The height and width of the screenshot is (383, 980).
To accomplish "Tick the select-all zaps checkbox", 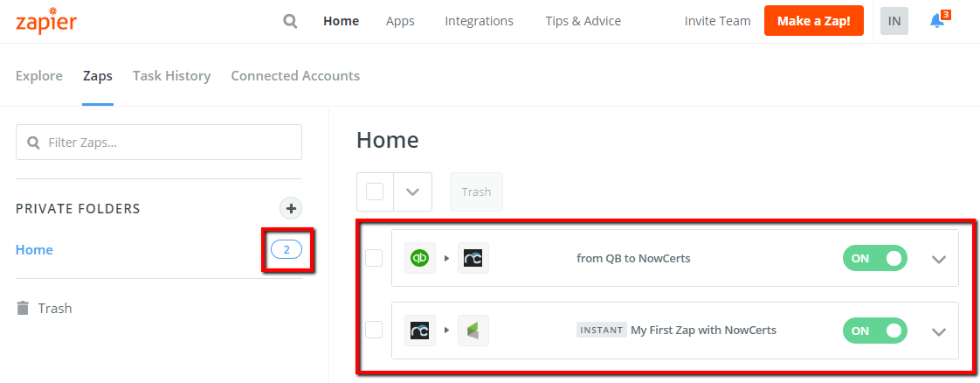I will click(375, 191).
